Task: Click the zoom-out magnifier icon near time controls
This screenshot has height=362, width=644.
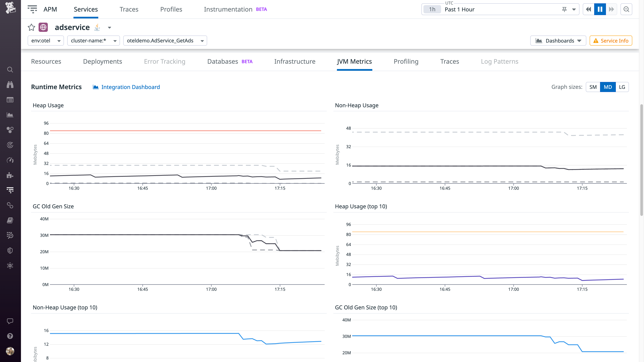Action: point(627,9)
